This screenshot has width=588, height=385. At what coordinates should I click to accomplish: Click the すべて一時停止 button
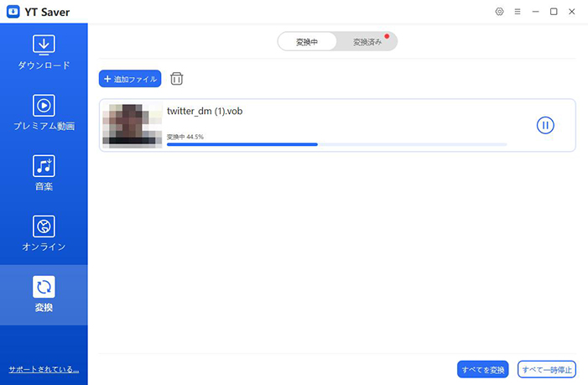pyautogui.click(x=547, y=370)
